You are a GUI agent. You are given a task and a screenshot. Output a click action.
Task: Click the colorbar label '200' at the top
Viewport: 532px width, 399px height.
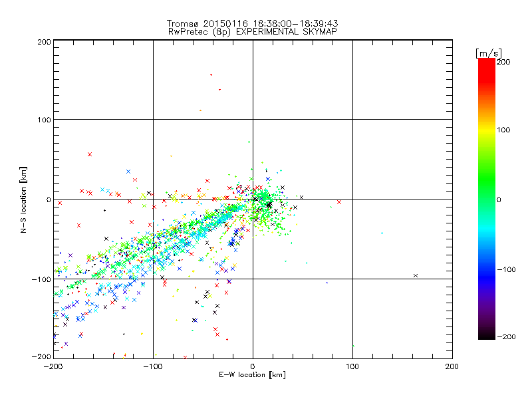pos(503,62)
